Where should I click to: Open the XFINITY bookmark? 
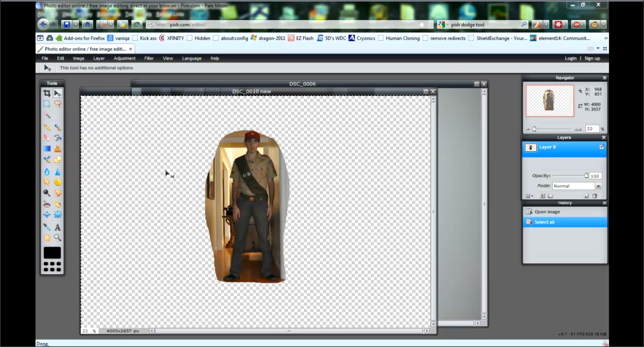[172, 38]
